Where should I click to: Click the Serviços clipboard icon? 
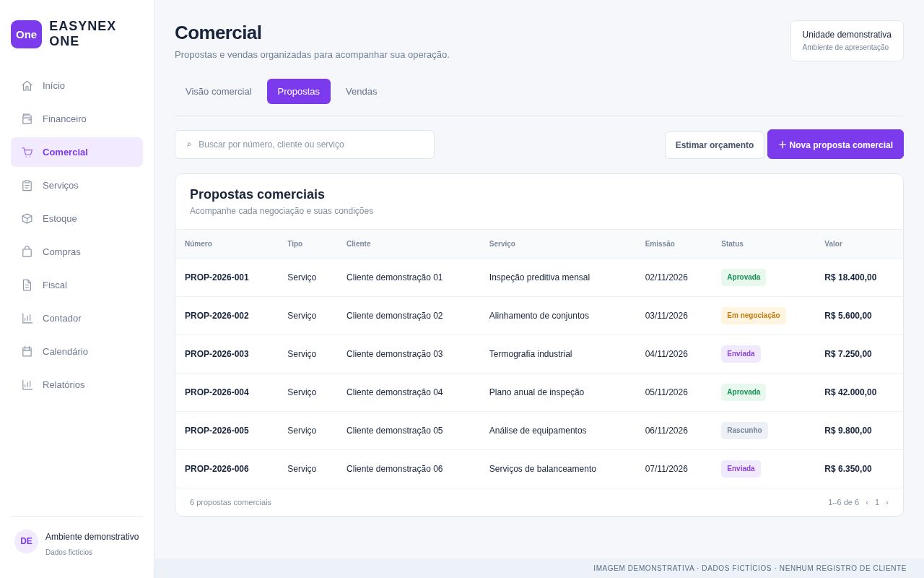[27, 185]
